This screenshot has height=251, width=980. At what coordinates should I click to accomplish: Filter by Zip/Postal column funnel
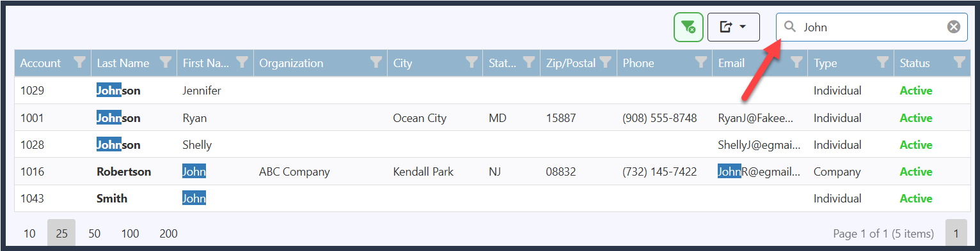tap(605, 63)
